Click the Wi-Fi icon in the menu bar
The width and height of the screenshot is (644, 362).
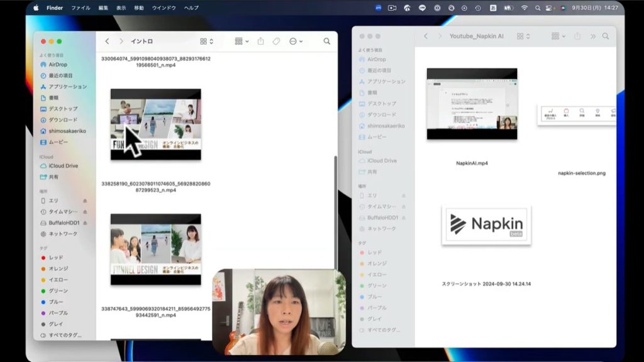[525, 8]
